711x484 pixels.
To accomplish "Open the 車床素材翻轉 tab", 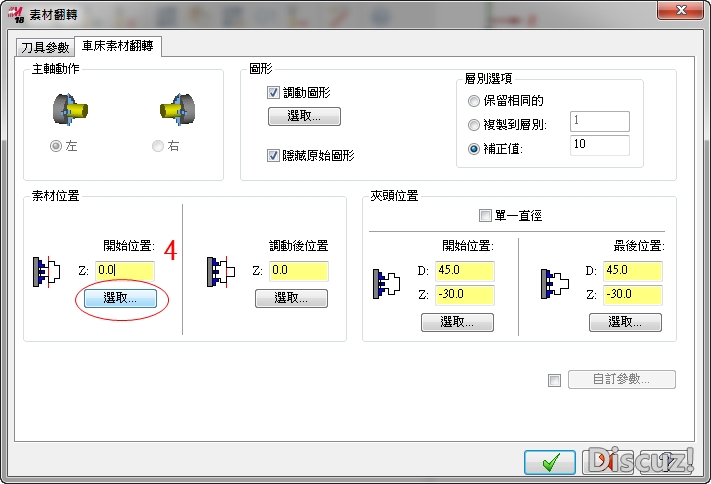I will 118,46.
